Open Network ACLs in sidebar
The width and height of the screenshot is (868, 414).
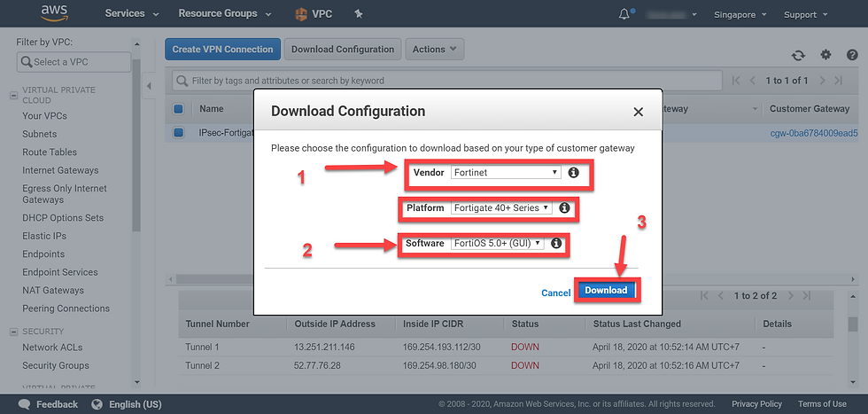click(52, 348)
